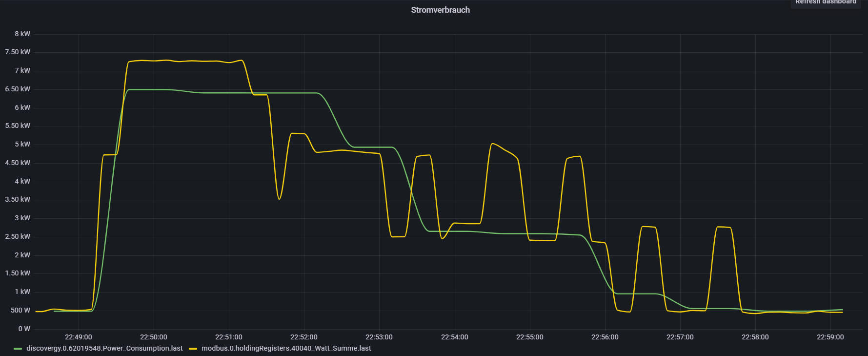Click the 500 W y-axis label
This screenshot has width=868, height=356.
pyautogui.click(x=20, y=310)
